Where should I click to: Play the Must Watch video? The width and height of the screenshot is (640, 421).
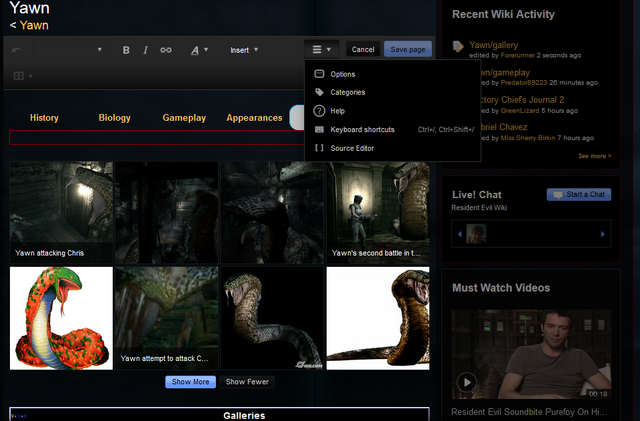click(x=467, y=383)
